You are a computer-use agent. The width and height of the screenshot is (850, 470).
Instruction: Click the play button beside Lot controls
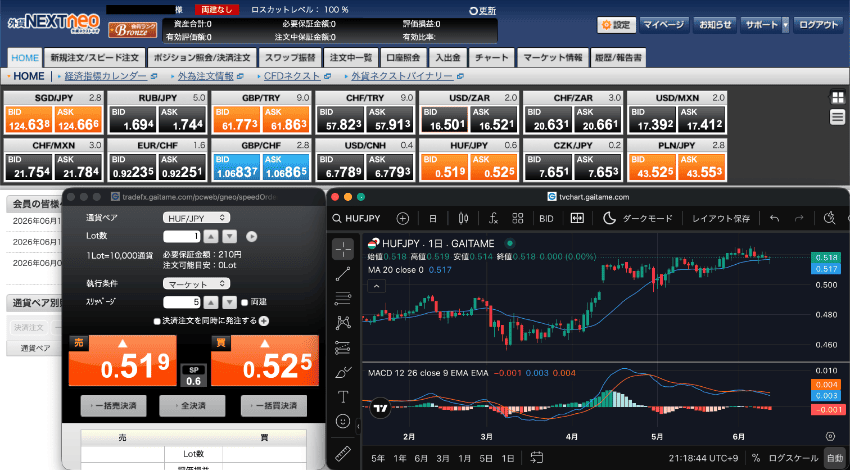point(252,236)
